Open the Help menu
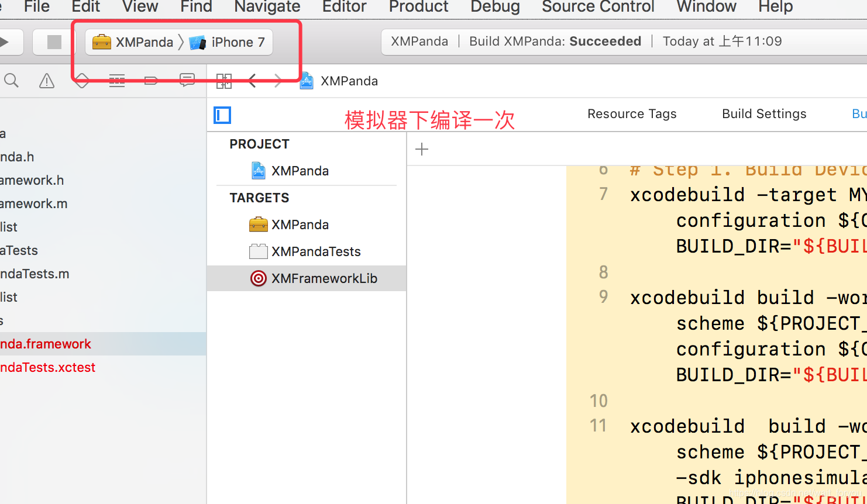Image resolution: width=867 pixels, height=504 pixels. coord(775,6)
